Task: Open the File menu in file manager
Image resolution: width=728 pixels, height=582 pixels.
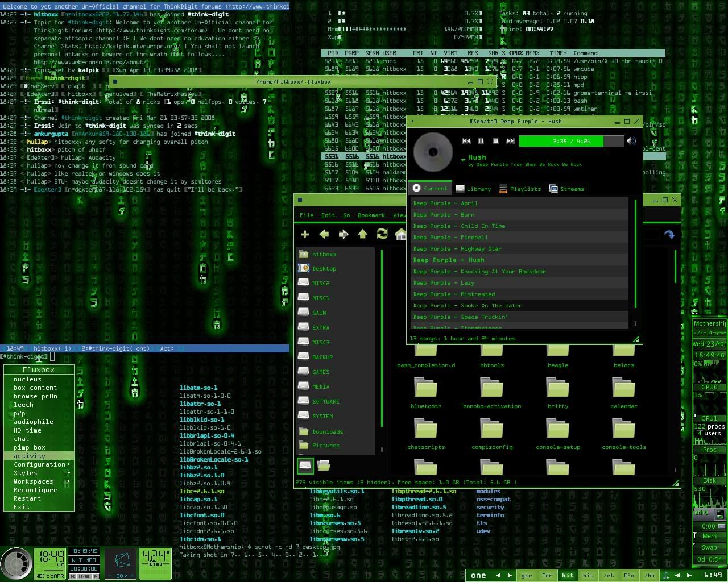Action: (x=307, y=215)
